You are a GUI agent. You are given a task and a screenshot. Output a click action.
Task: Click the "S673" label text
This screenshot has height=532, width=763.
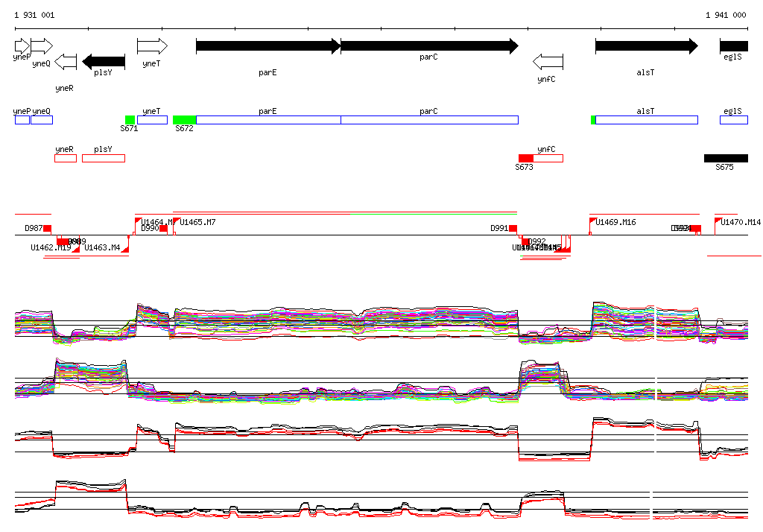point(524,167)
